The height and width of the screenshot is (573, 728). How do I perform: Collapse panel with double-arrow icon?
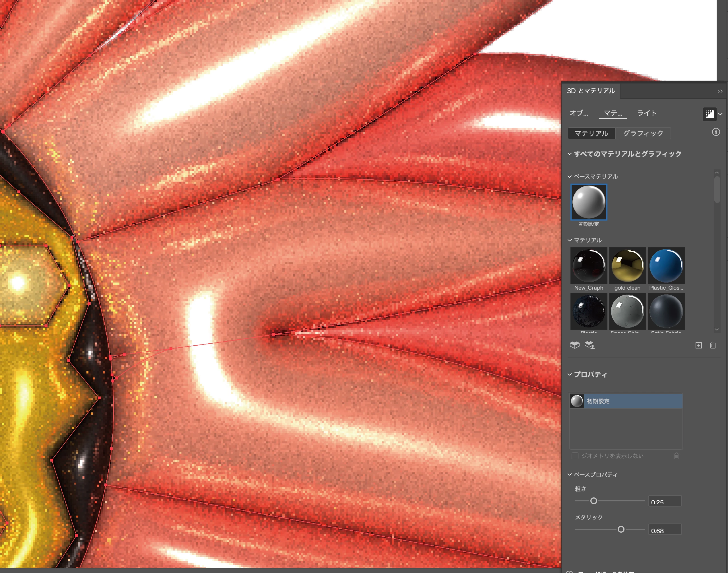tap(719, 91)
